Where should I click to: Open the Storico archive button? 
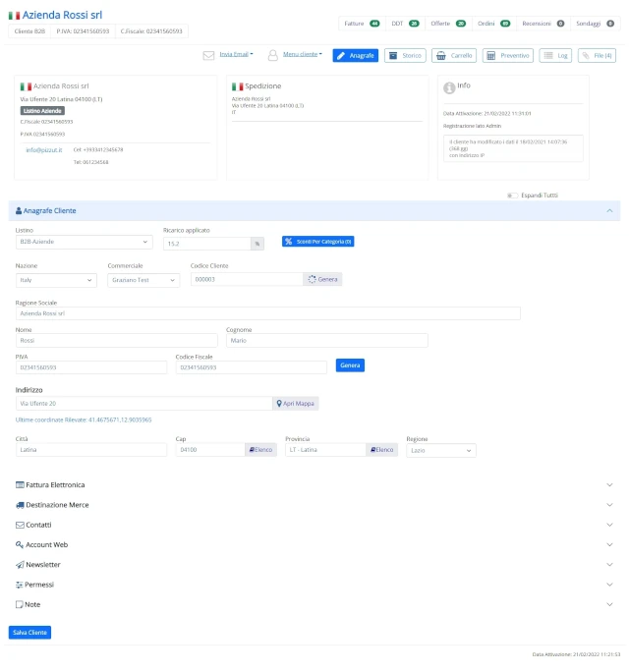click(x=405, y=55)
